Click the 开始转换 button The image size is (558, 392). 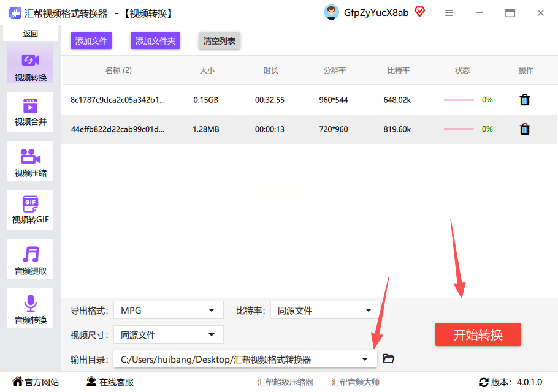[478, 334]
